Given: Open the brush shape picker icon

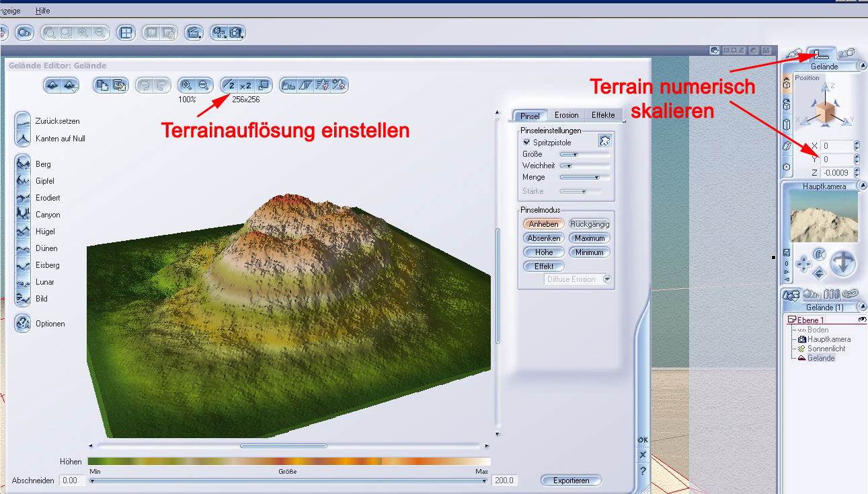Looking at the screenshot, I should [x=604, y=141].
